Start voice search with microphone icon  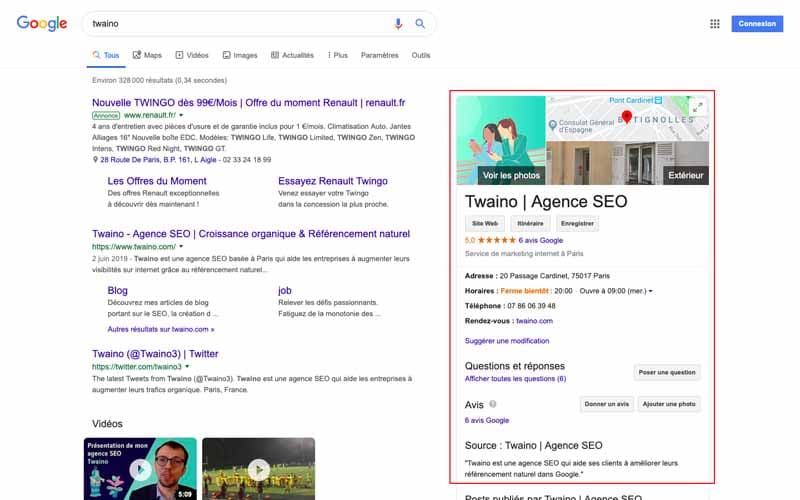point(398,23)
